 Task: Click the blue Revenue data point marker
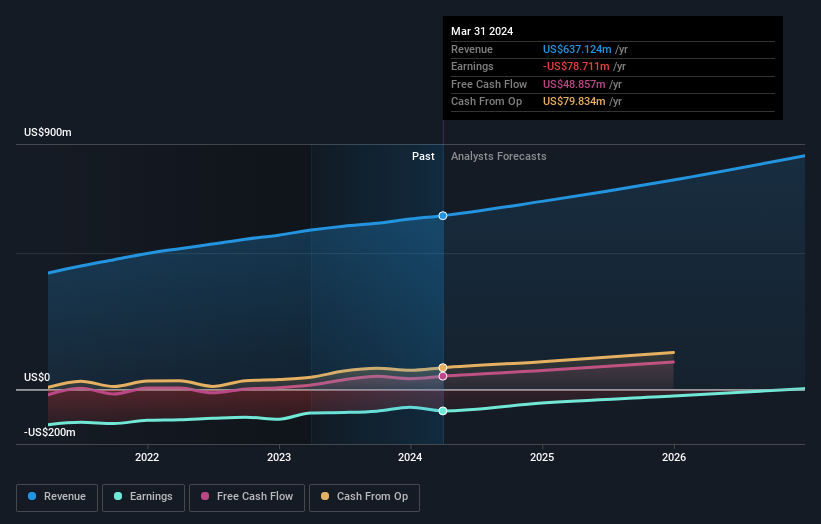tap(443, 216)
